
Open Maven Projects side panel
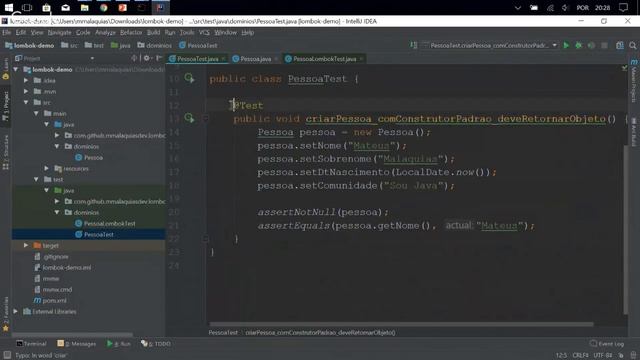[x=633, y=81]
